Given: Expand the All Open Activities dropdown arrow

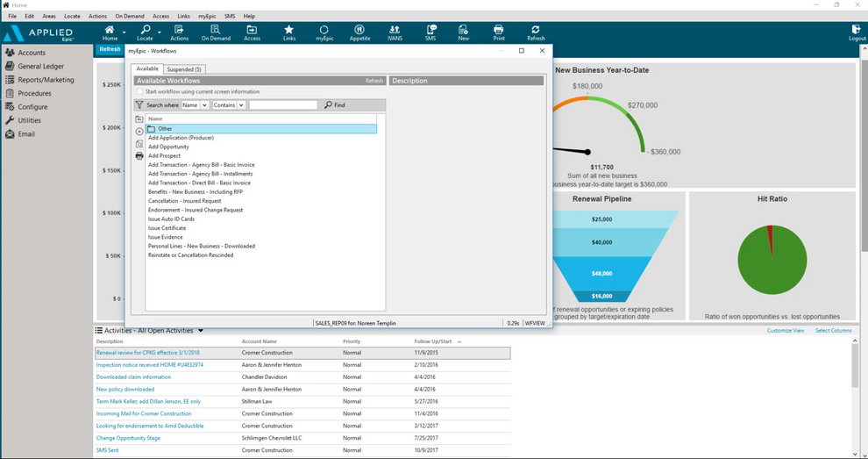Looking at the screenshot, I should (201, 331).
